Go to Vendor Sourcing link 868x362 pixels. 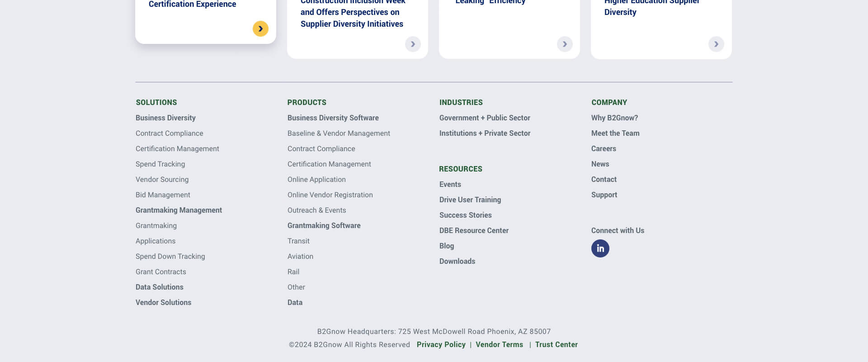162,179
